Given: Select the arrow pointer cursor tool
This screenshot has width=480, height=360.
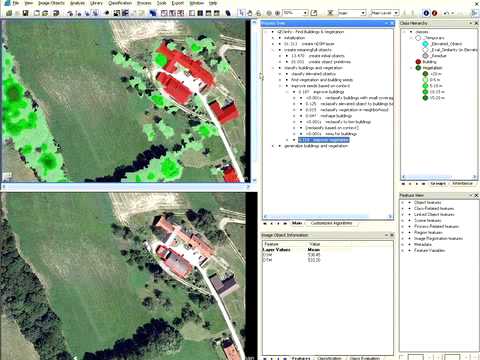Looking at the screenshot, I should pyautogui.click(x=242, y=13).
